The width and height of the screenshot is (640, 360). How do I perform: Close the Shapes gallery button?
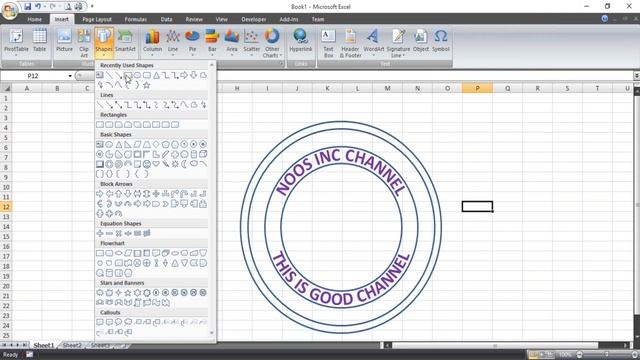click(x=104, y=43)
